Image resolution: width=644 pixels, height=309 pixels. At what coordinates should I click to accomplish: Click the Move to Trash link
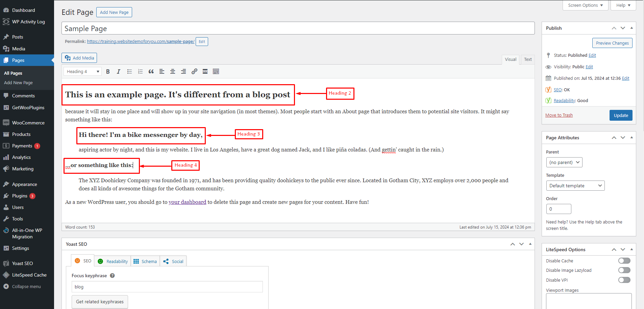(559, 115)
